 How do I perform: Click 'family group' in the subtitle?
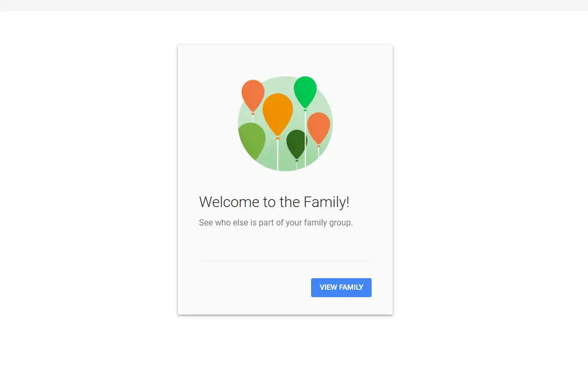[328, 222]
